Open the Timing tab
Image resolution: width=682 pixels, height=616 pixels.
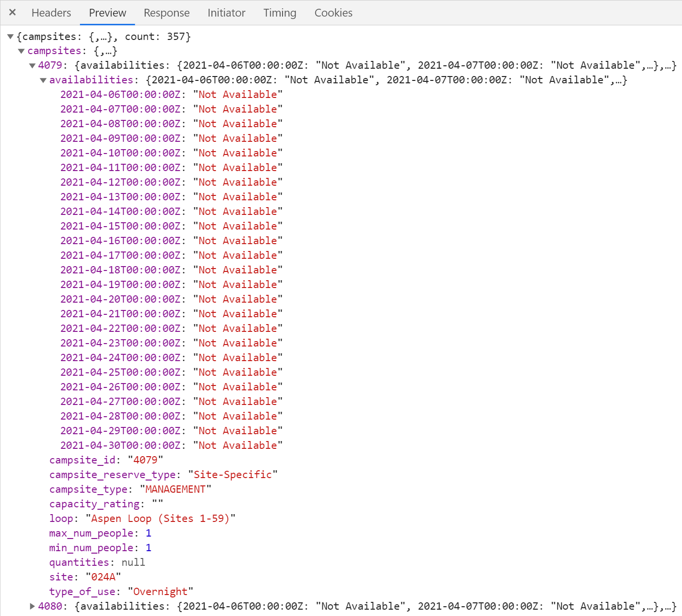pos(280,13)
